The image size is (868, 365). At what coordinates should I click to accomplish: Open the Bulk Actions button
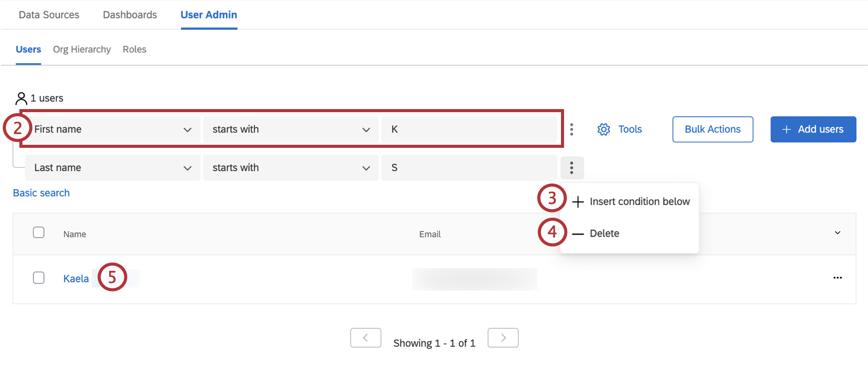[712, 129]
